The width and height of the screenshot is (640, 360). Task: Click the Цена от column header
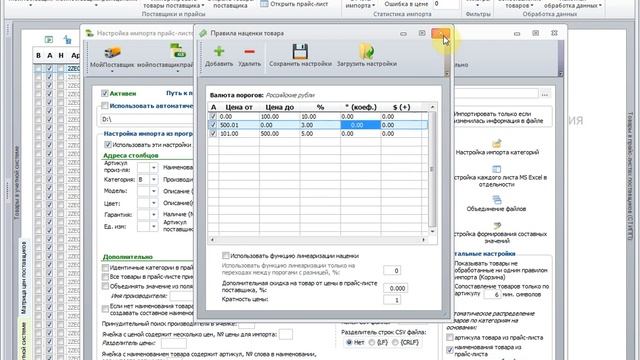239,107
